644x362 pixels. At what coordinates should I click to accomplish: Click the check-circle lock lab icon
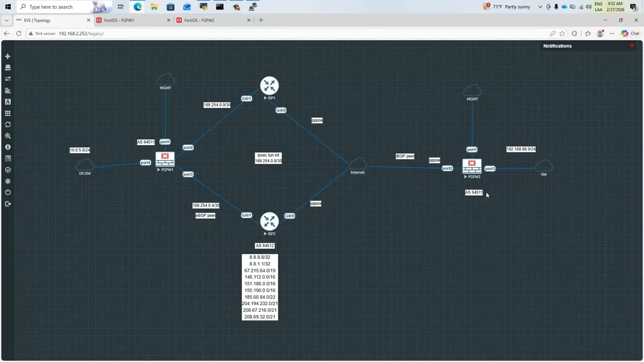pos(8,170)
